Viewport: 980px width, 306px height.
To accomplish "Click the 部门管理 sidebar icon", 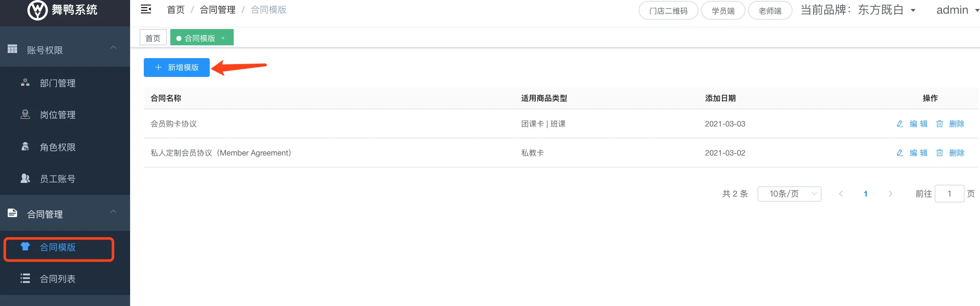I will (25, 82).
